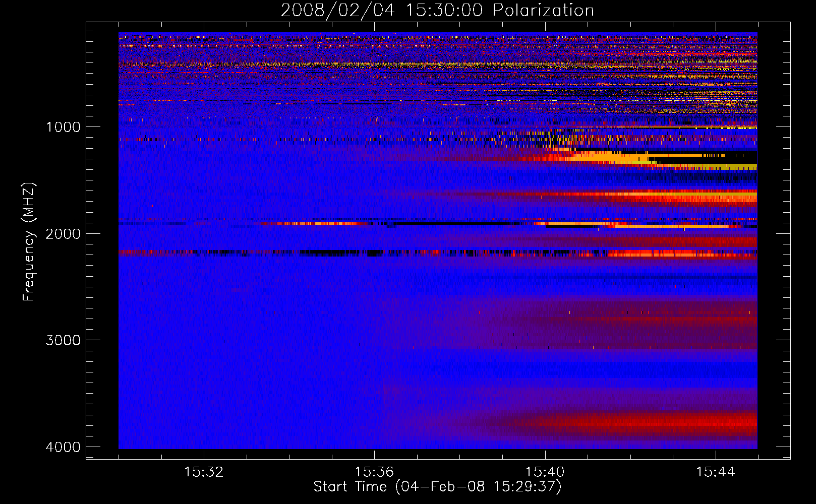Click the 1000 frequency tick label

click(63, 127)
